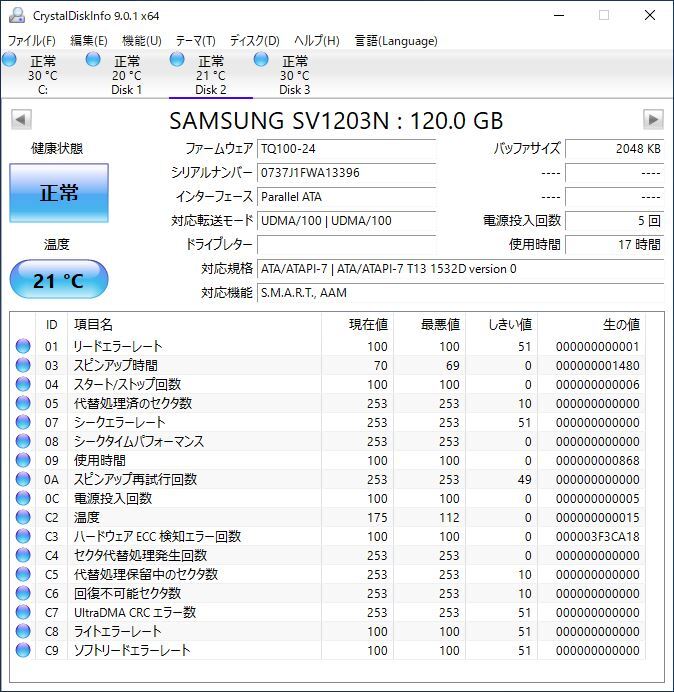Open the 言語(Language) menu

pos(396,41)
